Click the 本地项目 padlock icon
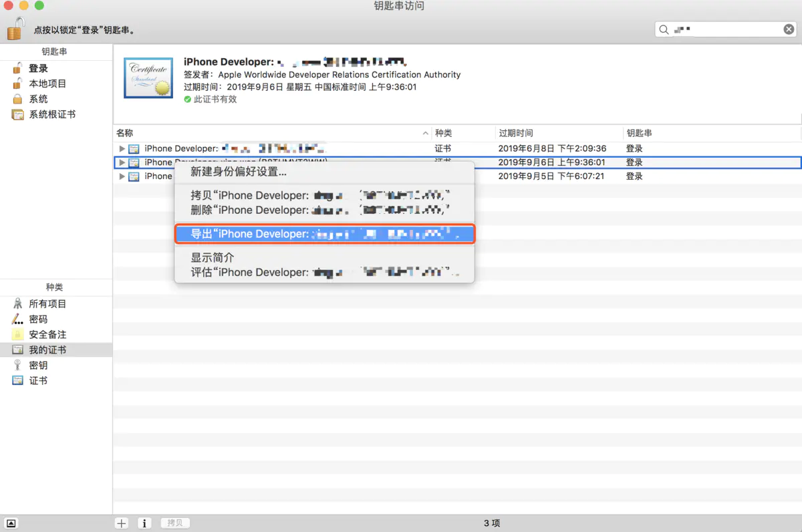The image size is (802, 532). tap(18, 84)
